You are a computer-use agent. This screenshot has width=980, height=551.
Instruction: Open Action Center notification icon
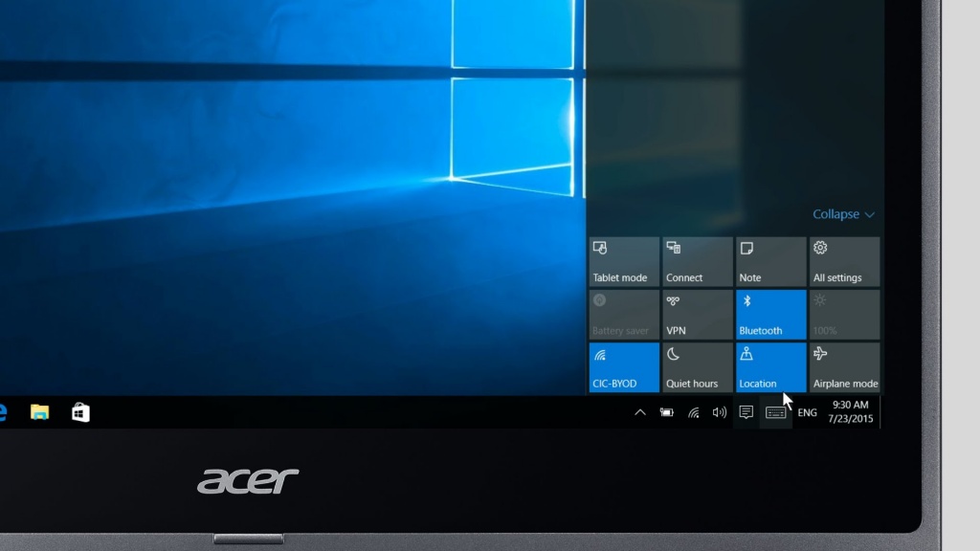point(746,412)
